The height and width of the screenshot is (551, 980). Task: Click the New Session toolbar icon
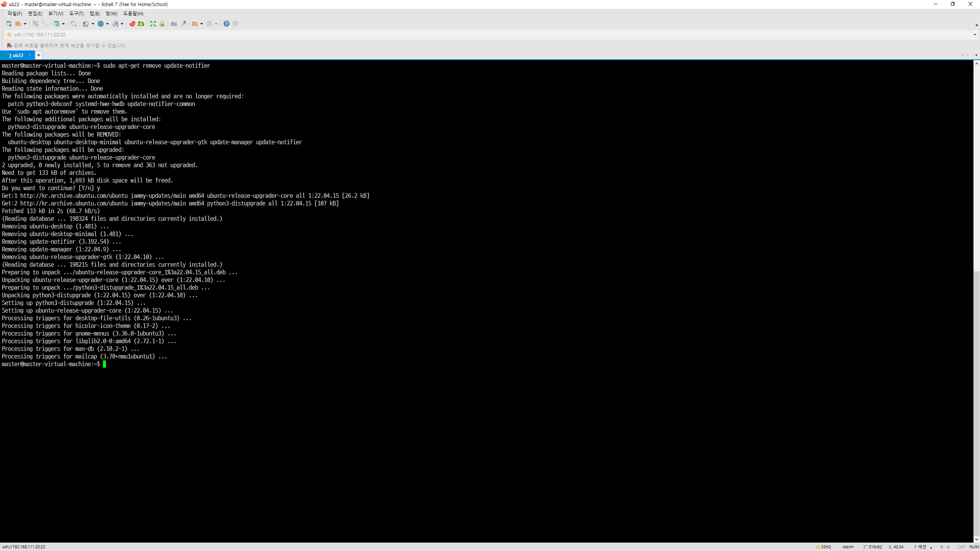[8, 24]
